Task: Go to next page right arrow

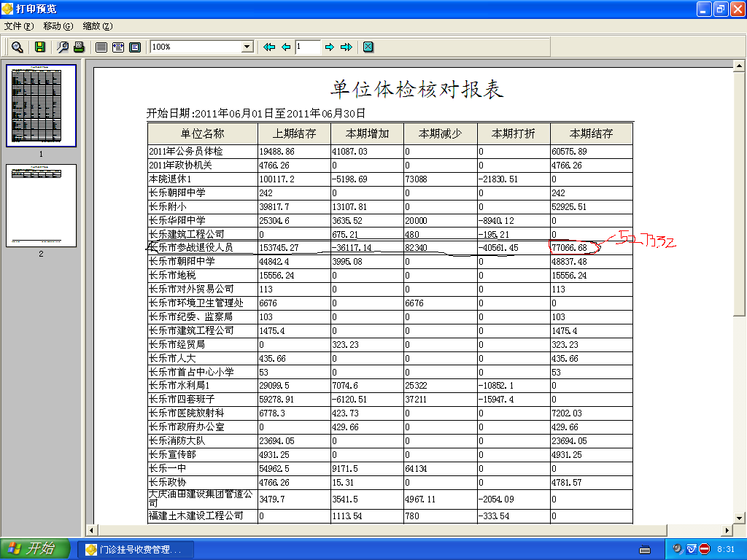Action: pyautogui.click(x=329, y=47)
